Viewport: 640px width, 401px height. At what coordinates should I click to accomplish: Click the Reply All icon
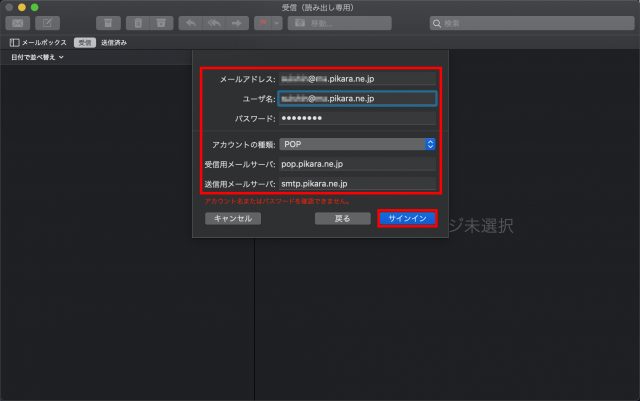point(214,23)
